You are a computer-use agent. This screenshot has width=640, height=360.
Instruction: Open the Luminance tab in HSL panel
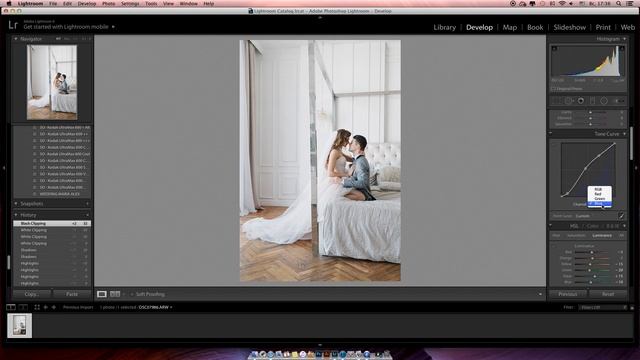[x=602, y=236]
